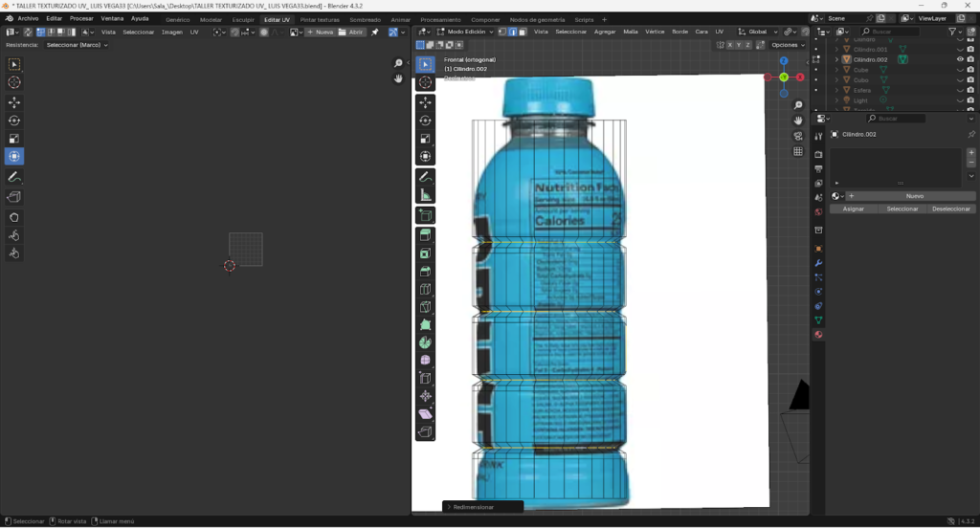Open the Global transform orientation dropdown
Image resolution: width=980 pixels, height=528 pixels.
758,32
